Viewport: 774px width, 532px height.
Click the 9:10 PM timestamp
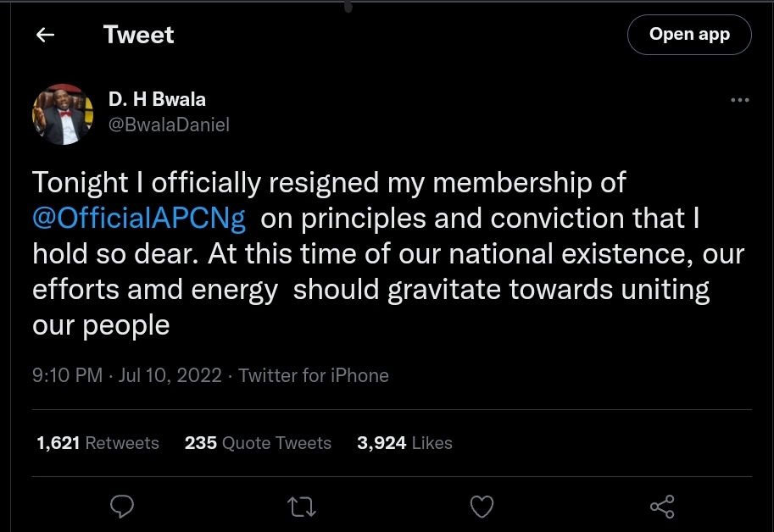[x=67, y=375]
